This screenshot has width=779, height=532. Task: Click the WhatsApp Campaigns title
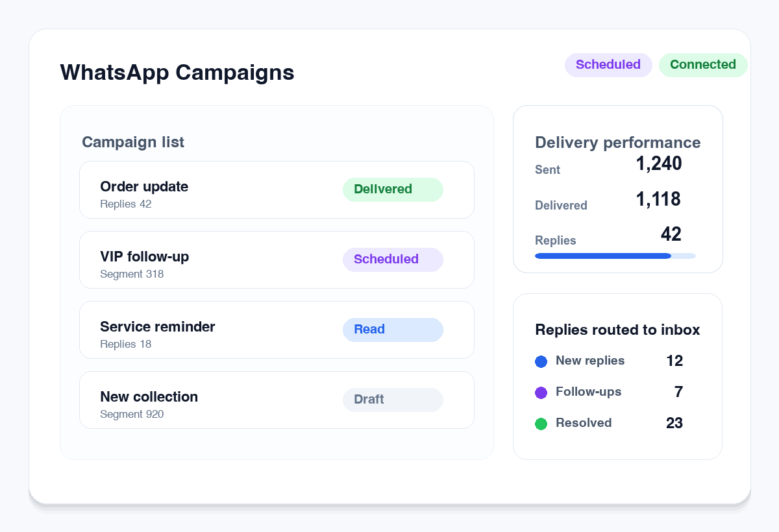(x=177, y=73)
